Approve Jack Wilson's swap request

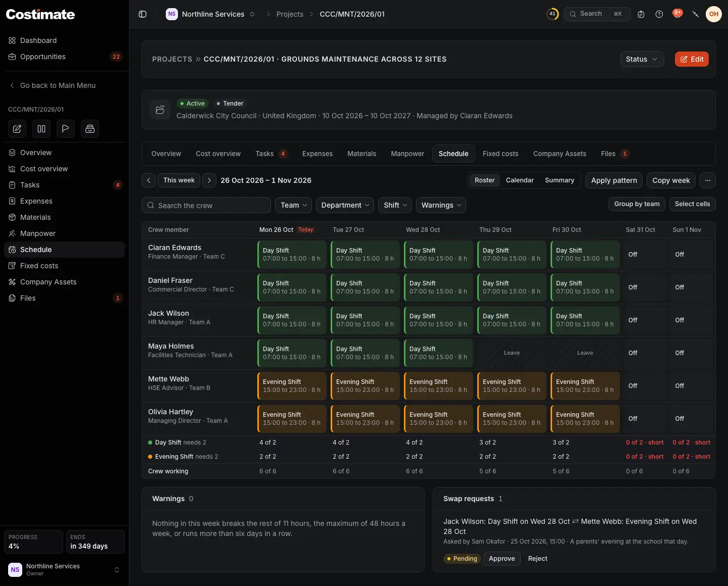click(502, 559)
